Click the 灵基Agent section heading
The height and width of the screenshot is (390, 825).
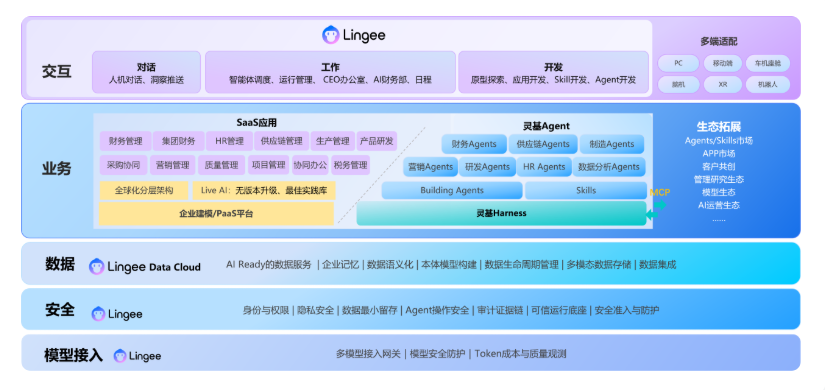click(547, 126)
